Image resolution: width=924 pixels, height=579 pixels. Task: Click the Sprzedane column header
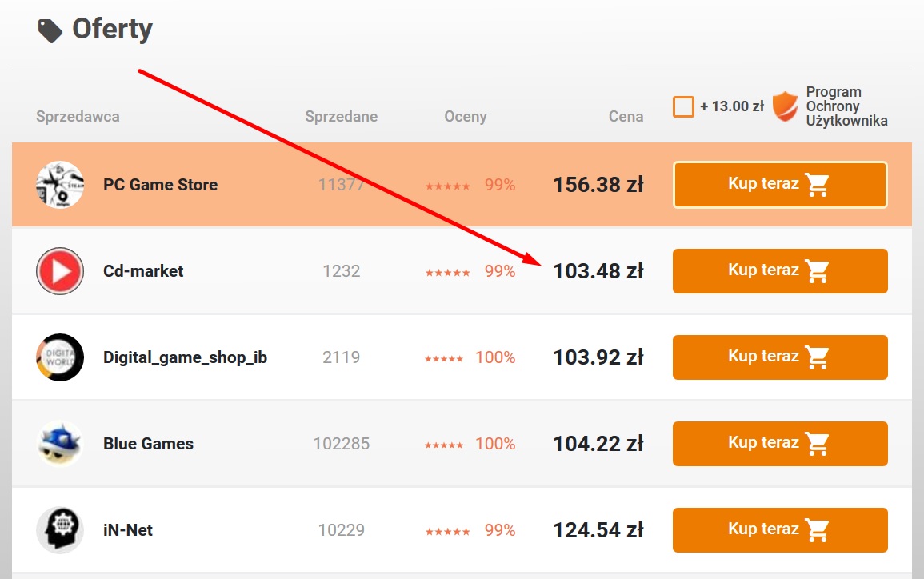341,117
